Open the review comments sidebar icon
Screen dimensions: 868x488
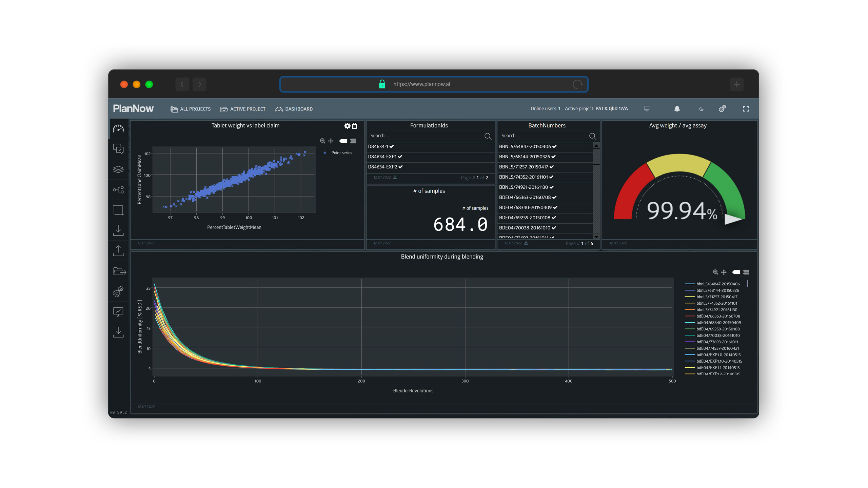click(118, 149)
